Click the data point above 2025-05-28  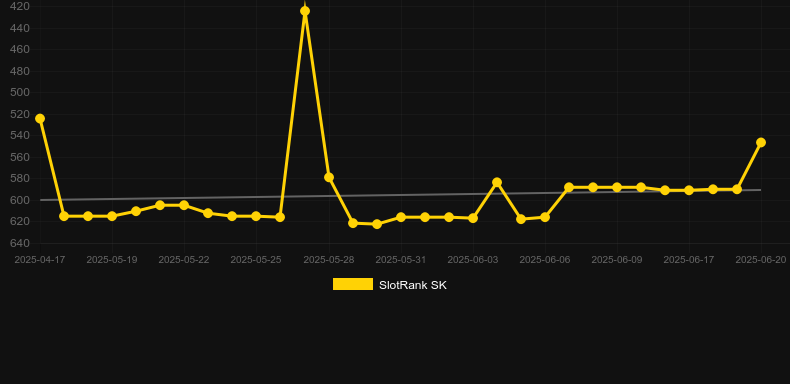point(329,177)
